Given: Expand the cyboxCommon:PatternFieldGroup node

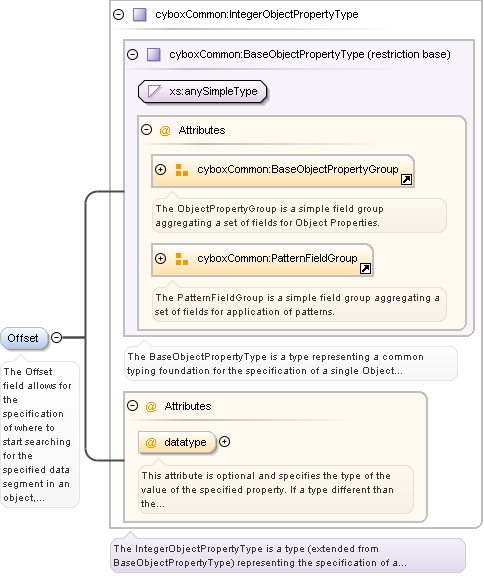Looking at the screenshot, I should point(160,258).
